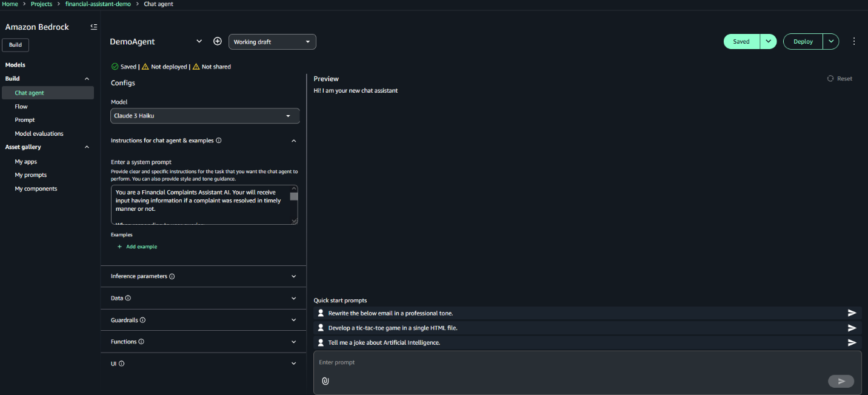
Task: Click the info icon next to Data
Action: pyautogui.click(x=128, y=298)
